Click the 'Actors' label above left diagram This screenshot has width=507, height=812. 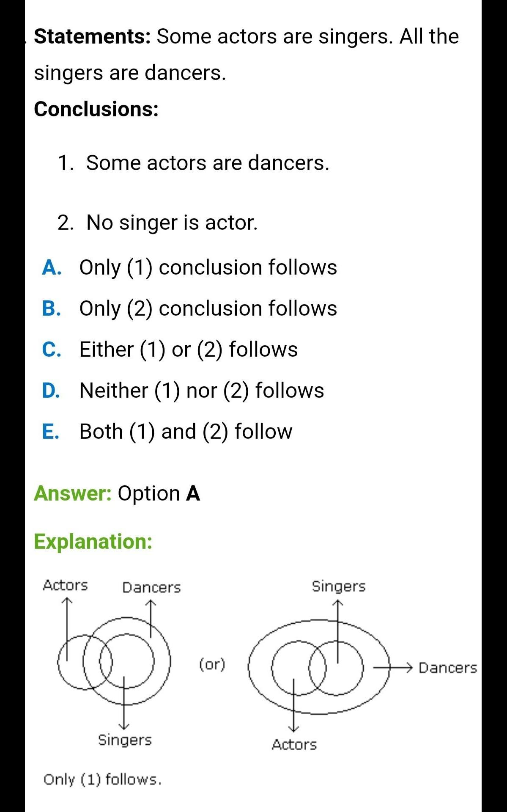pyautogui.click(x=65, y=586)
